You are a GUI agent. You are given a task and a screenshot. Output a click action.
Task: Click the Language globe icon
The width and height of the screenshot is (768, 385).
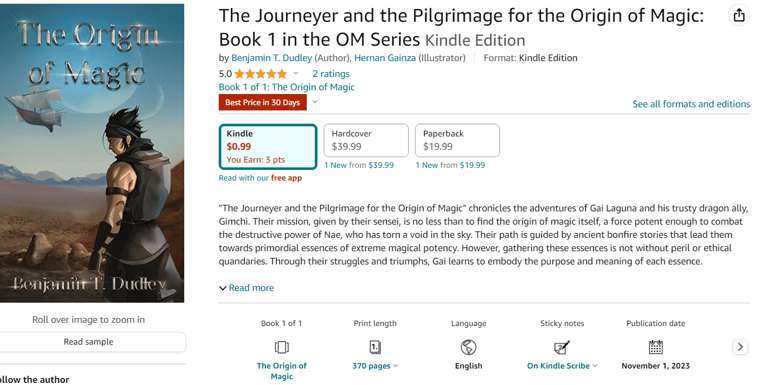pyautogui.click(x=468, y=347)
